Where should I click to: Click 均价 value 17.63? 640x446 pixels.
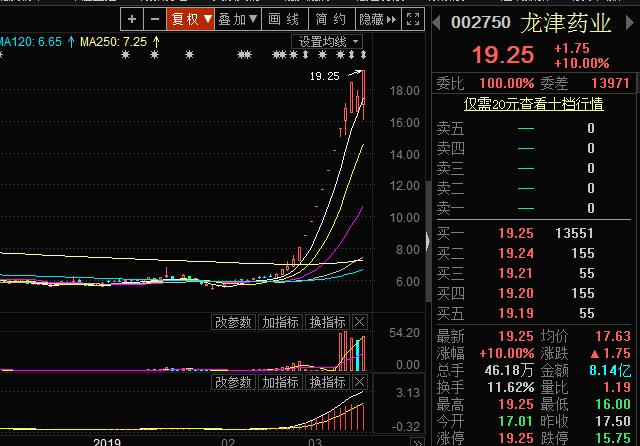tap(613, 336)
